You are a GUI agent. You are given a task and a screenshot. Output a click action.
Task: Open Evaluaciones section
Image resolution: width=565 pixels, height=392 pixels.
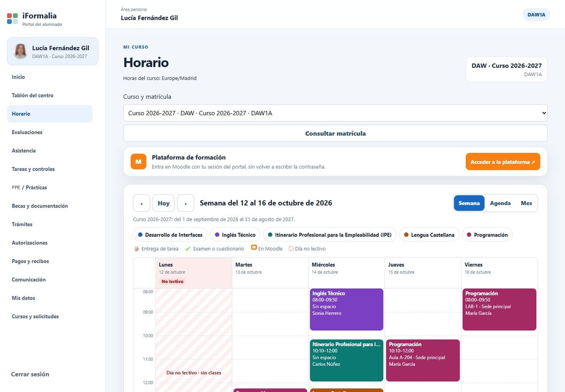[x=50, y=132]
